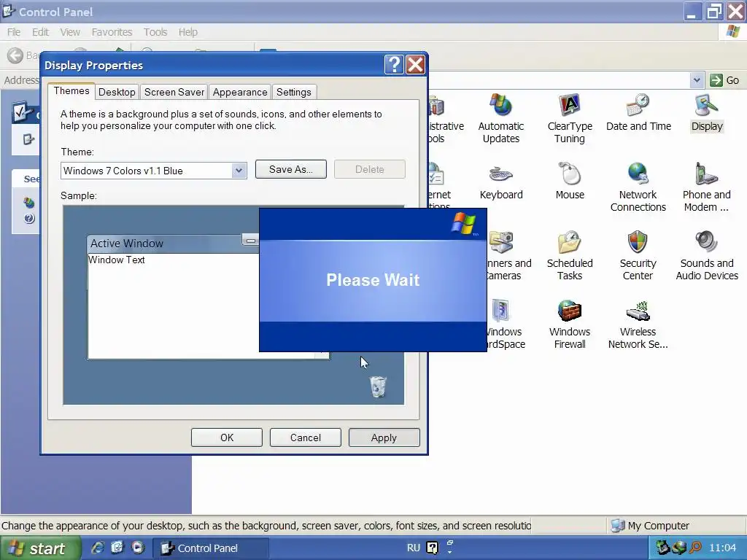Image resolution: width=747 pixels, height=560 pixels.
Task: Open the Scheduled Tasks icon
Action: tap(570, 255)
